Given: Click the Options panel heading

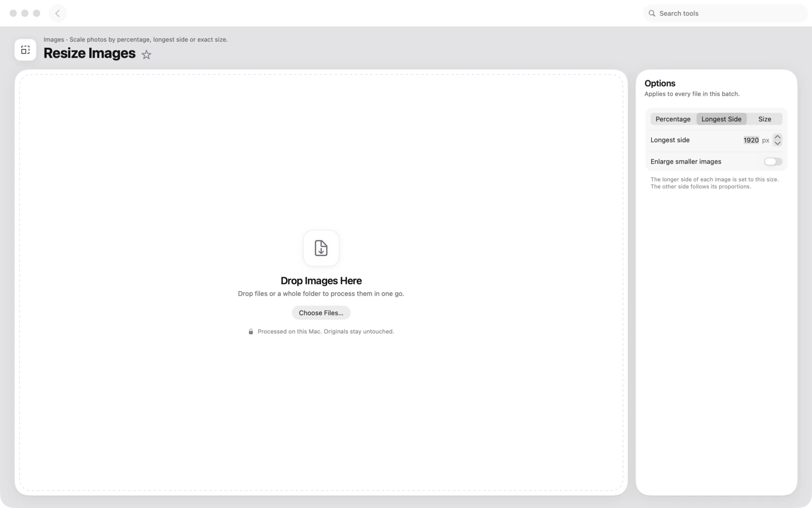Looking at the screenshot, I should coord(660,83).
